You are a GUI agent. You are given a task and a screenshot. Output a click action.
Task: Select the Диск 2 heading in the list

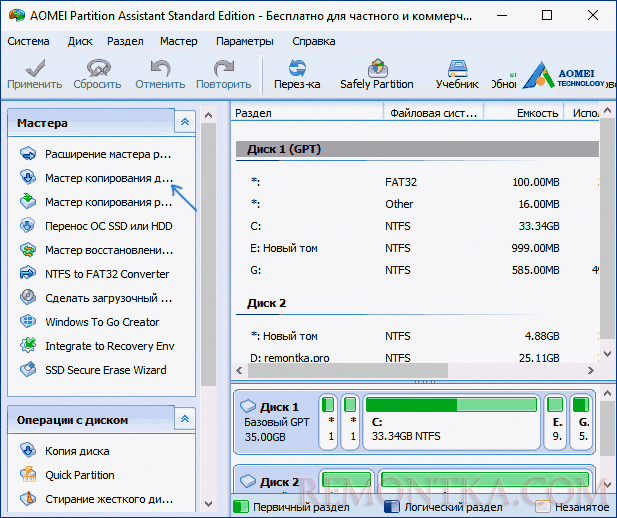tap(266, 303)
